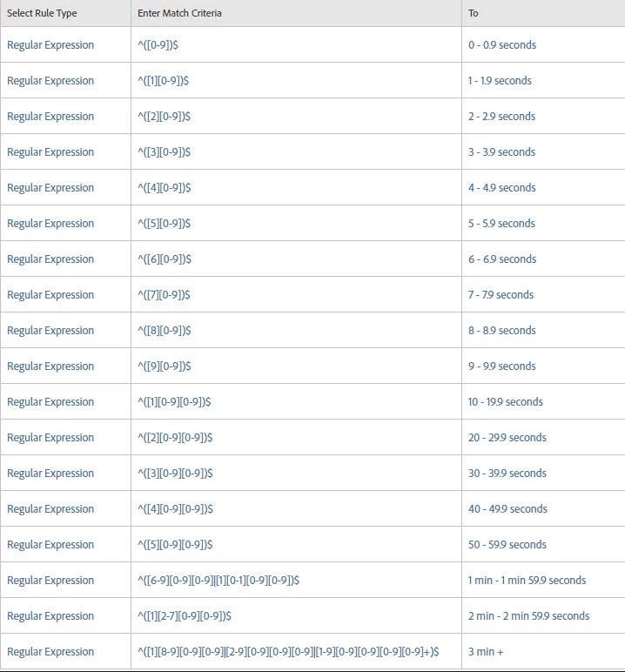Open Regular Expression in the 8 - 8.9 seconds row

50,331
